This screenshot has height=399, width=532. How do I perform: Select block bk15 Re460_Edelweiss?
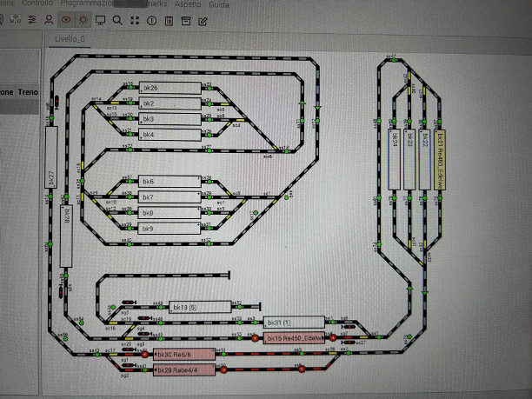294,338
